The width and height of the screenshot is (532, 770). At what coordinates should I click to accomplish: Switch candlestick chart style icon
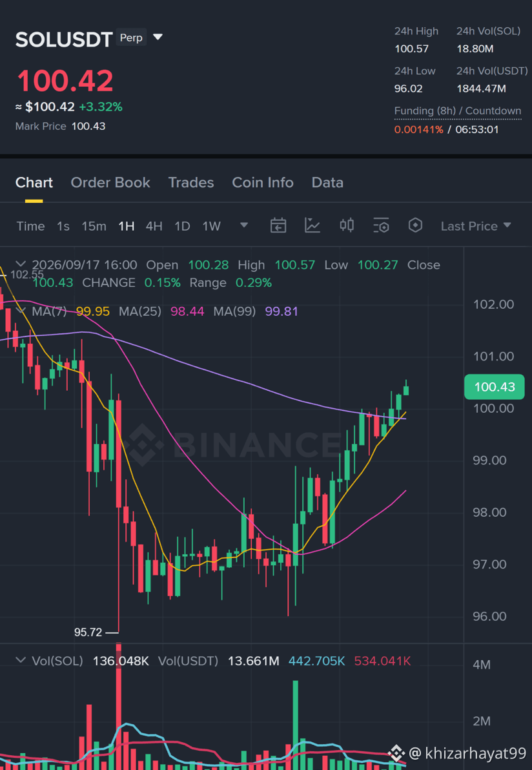(x=347, y=225)
